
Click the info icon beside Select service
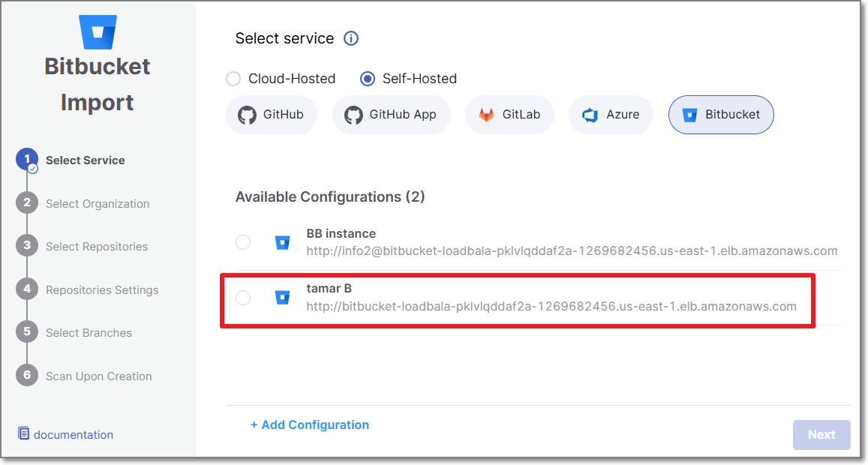tap(351, 38)
